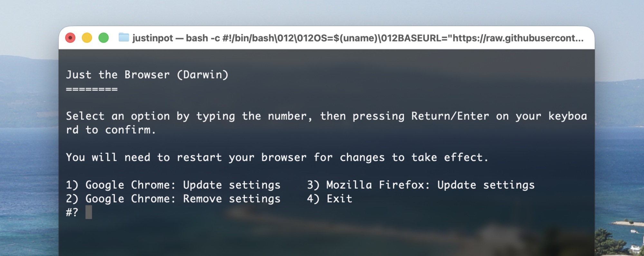Click the Just the Browser heading text
Screen dimensions: 644x256
pos(119,74)
